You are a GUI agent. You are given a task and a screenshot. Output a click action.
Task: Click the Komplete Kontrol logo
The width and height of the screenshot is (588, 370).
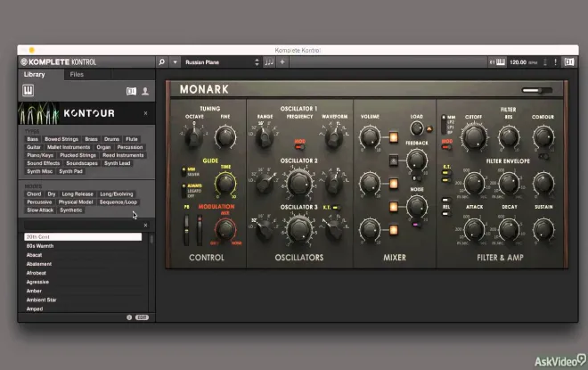[59, 62]
